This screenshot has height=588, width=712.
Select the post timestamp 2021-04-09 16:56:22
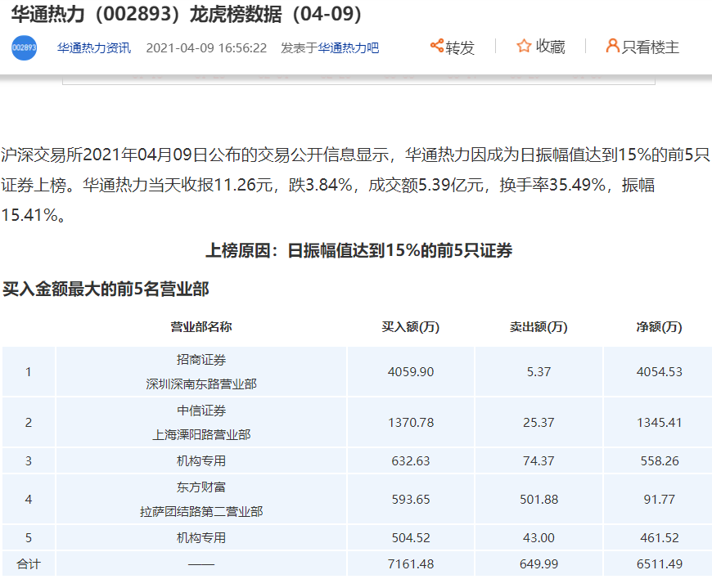click(x=206, y=48)
